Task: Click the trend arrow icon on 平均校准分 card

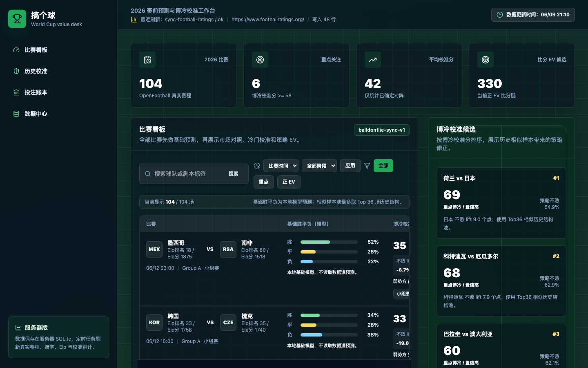Action: 373,60
